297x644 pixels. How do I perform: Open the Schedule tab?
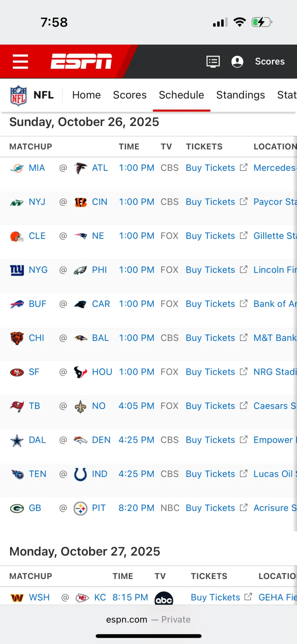click(182, 95)
